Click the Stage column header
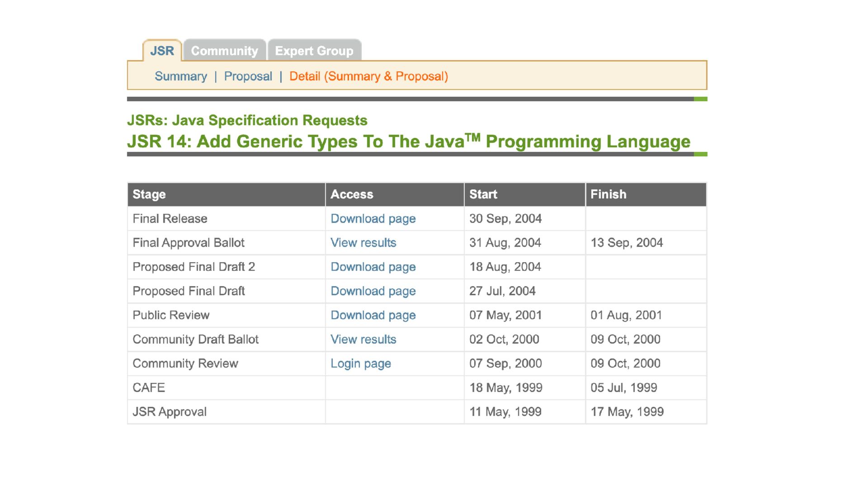 (x=149, y=194)
